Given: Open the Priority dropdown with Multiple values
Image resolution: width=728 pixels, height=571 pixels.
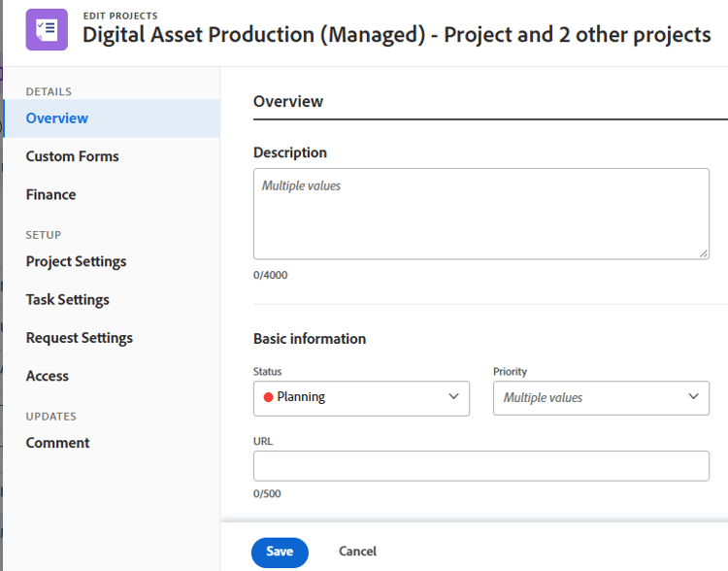Looking at the screenshot, I should tap(601, 398).
